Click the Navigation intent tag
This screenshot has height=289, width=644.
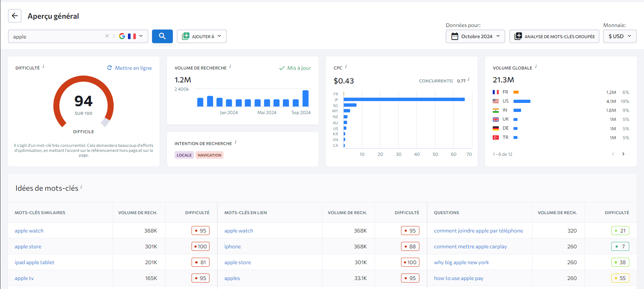tap(210, 155)
